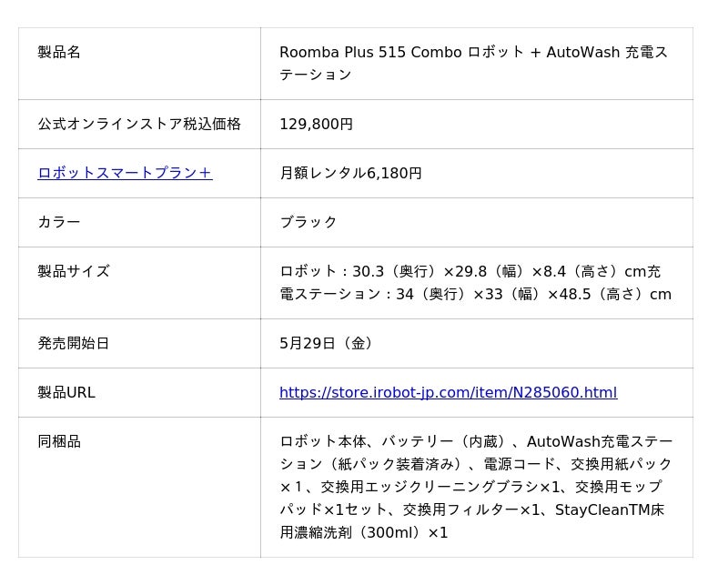Click the 5月29日（金） release date
The width and height of the screenshot is (728, 585).
[x=326, y=344]
